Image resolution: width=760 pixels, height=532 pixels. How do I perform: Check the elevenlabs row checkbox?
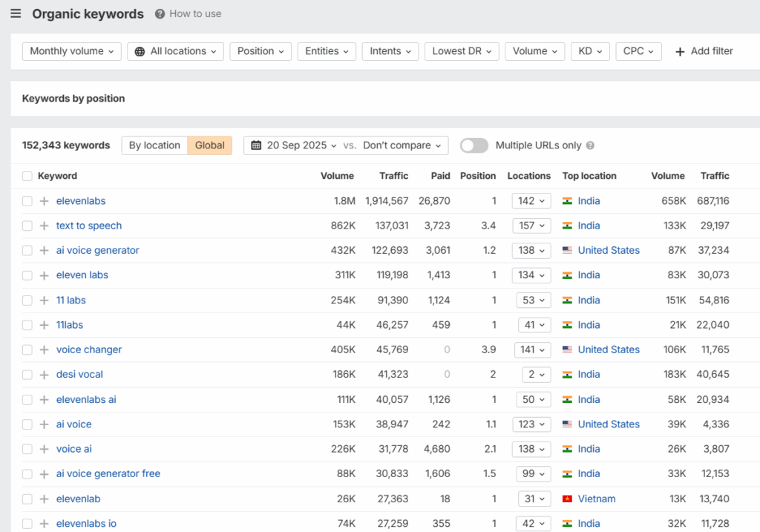[x=27, y=201]
